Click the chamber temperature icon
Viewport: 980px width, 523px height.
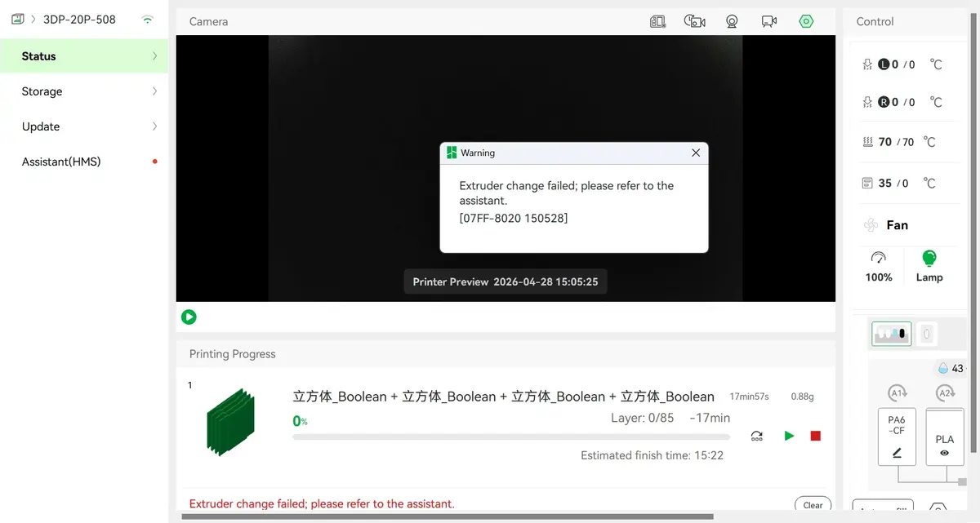coord(867,184)
